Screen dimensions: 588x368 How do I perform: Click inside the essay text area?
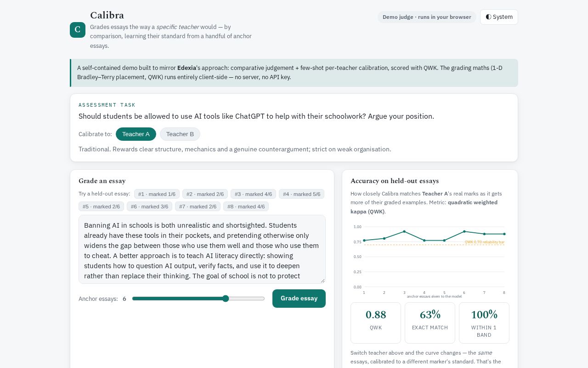pyautogui.click(x=202, y=249)
